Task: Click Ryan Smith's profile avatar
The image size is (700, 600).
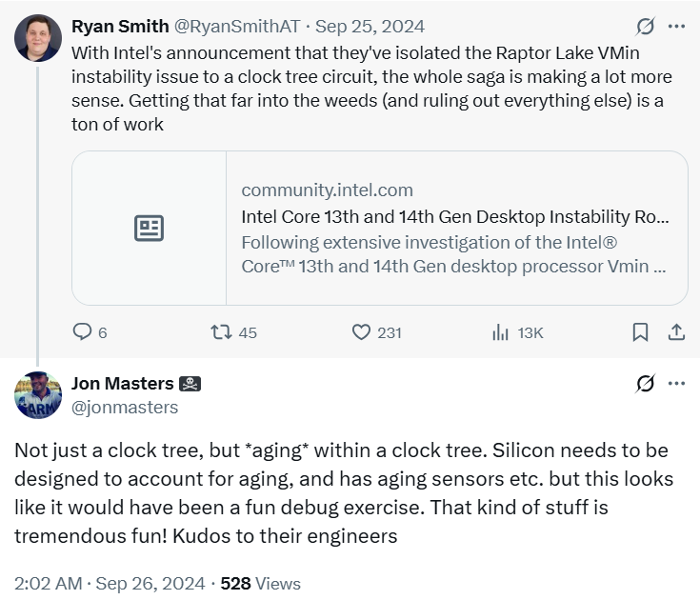Action: [x=38, y=38]
